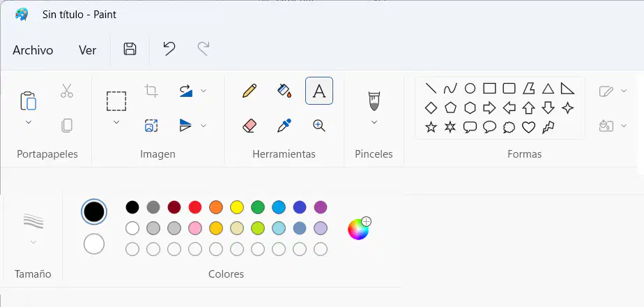The image size is (644, 307).
Task: Activate the Text tool
Action: 319,91
